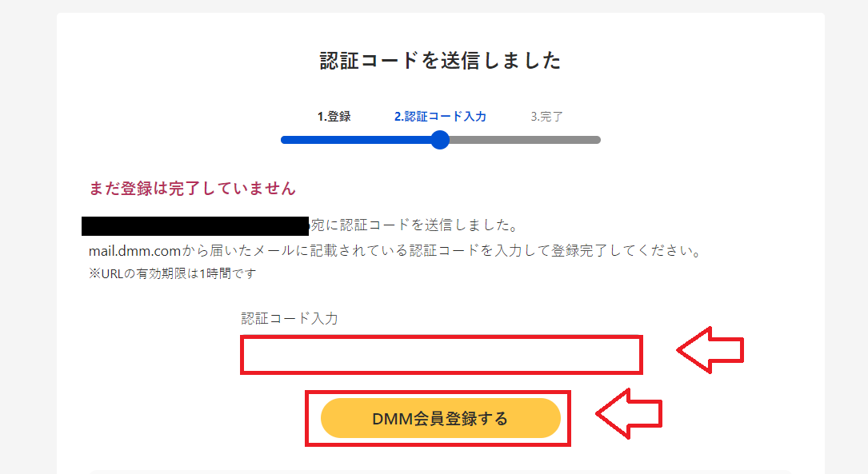Click the gray unfilled progress bar segment

pos(525,140)
